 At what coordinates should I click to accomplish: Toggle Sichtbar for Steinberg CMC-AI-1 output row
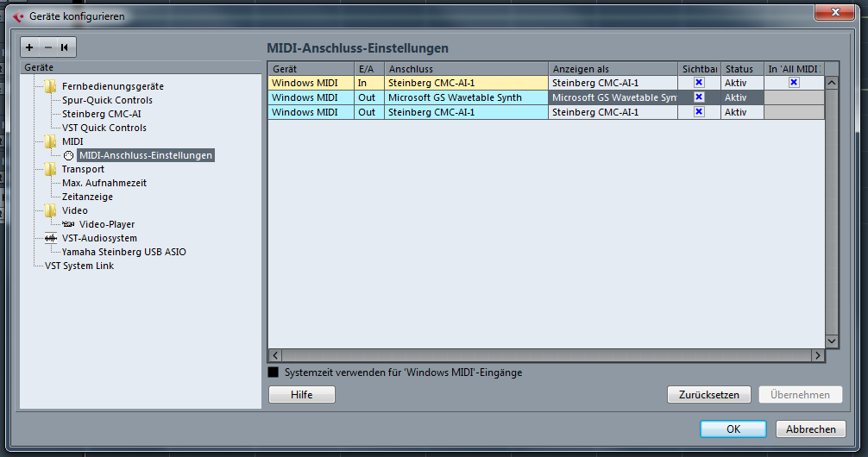tap(699, 112)
